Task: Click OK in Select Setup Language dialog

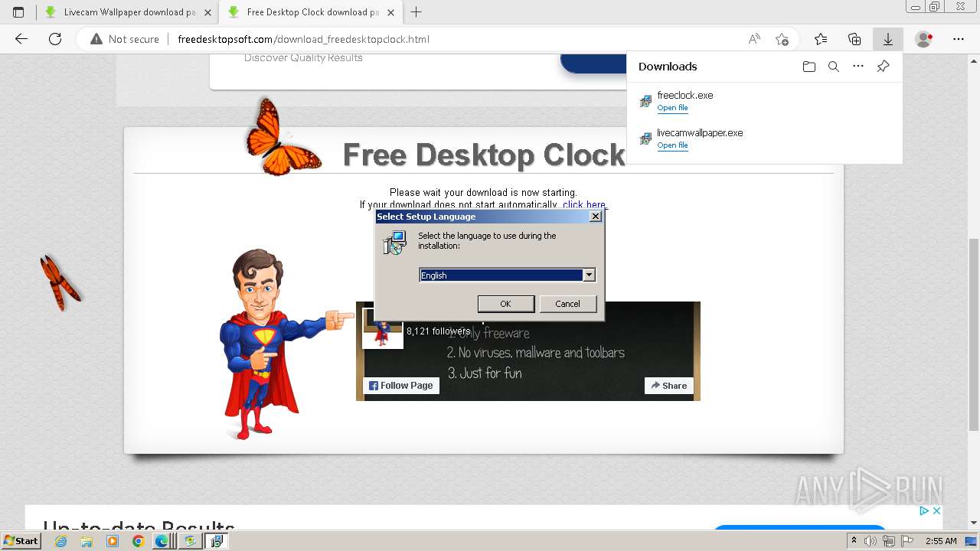Action: 506,304
